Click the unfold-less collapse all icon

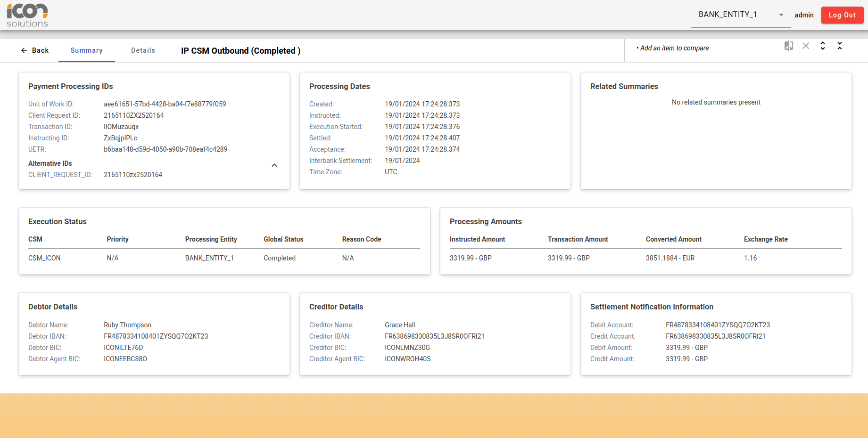click(840, 46)
